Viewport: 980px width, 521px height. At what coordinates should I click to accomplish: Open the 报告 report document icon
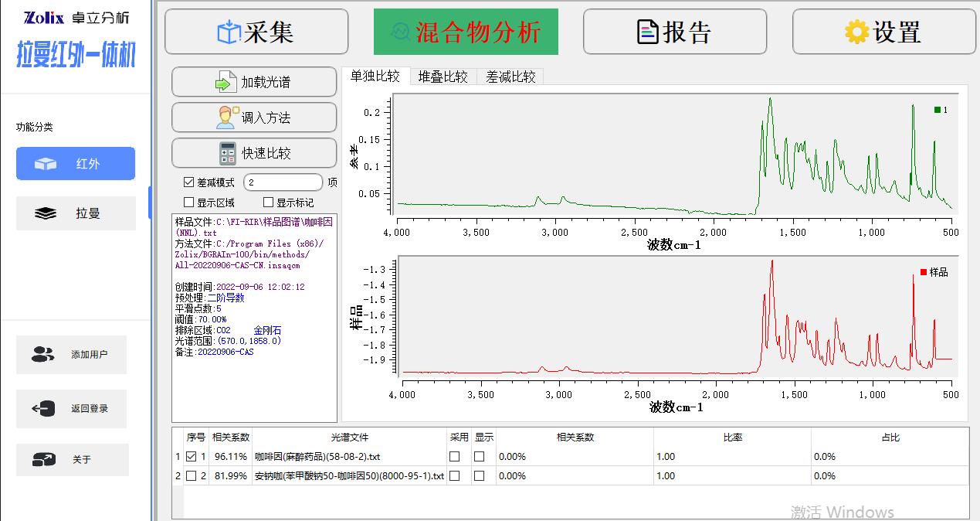click(x=647, y=32)
